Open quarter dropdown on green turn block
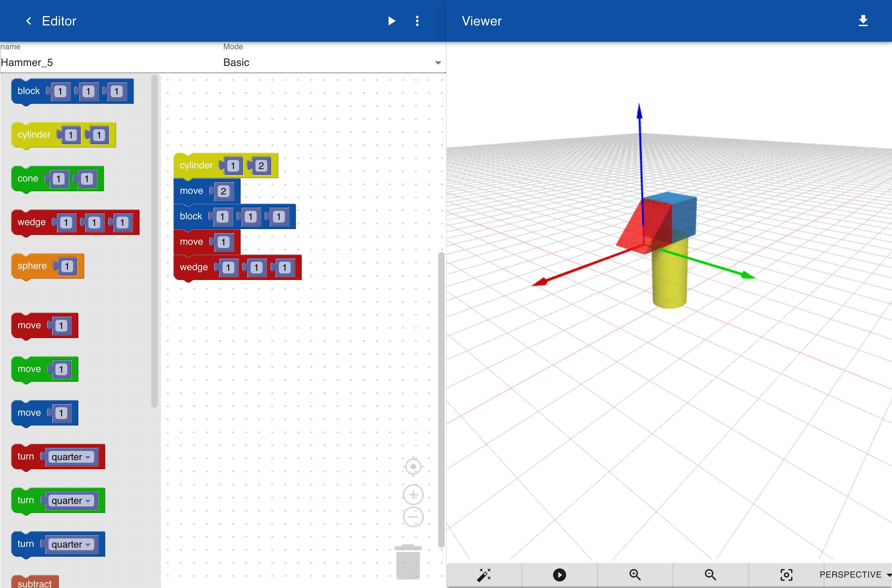 click(x=71, y=501)
